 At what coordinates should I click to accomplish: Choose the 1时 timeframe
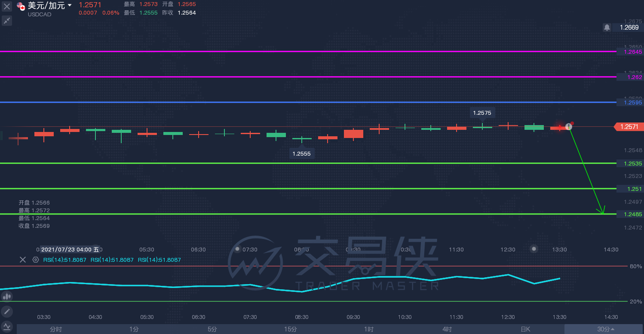[369, 329]
